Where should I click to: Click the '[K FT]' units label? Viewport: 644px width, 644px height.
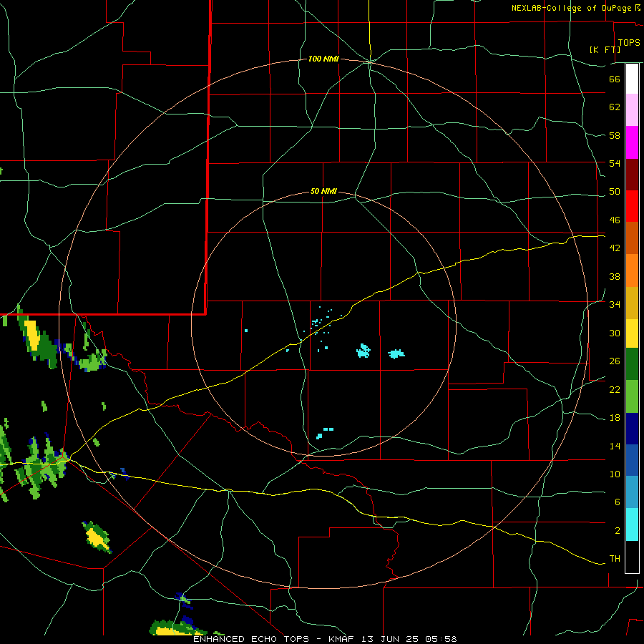[x=605, y=49]
